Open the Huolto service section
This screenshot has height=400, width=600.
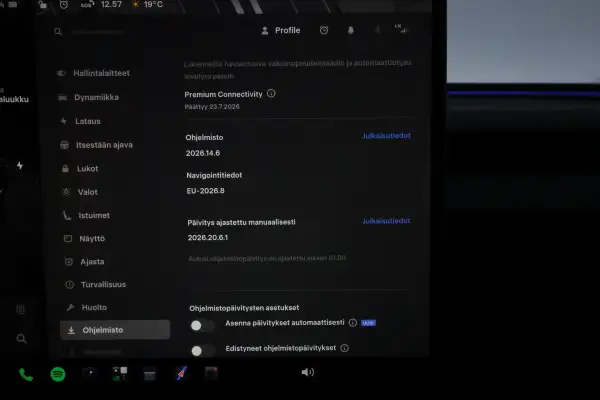tap(87, 307)
